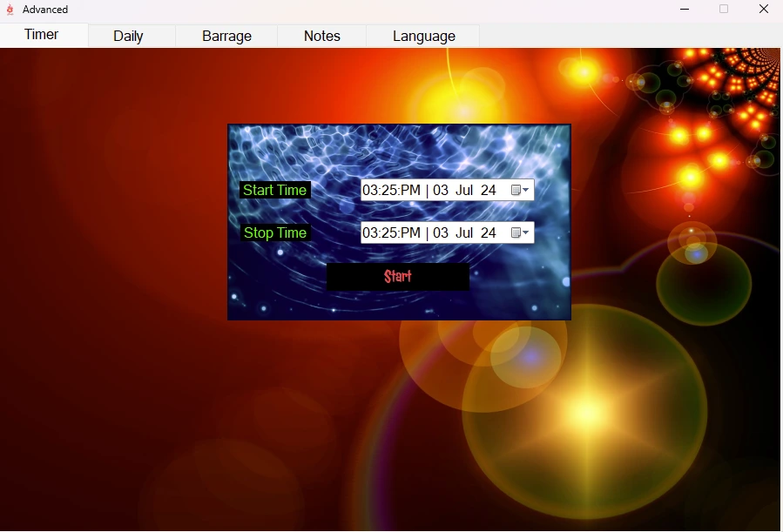This screenshot has height=532, width=783.
Task: Maximize the Advanced window
Action: click(724, 9)
